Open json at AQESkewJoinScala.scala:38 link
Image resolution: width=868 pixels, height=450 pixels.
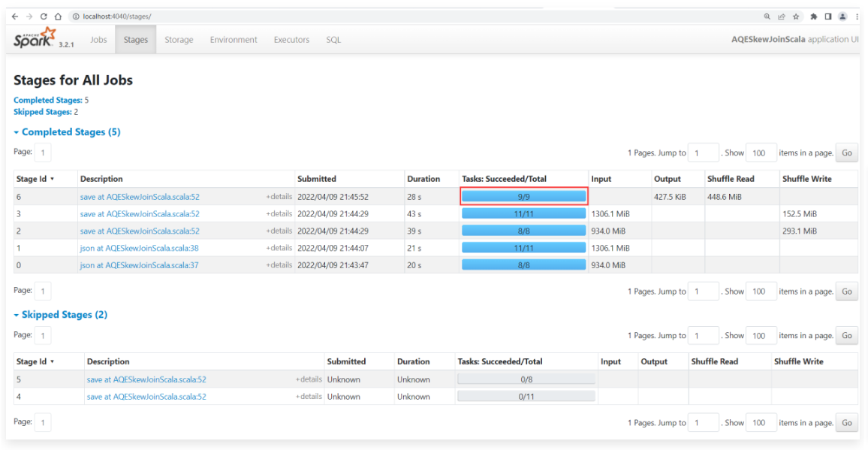point(139,248)
